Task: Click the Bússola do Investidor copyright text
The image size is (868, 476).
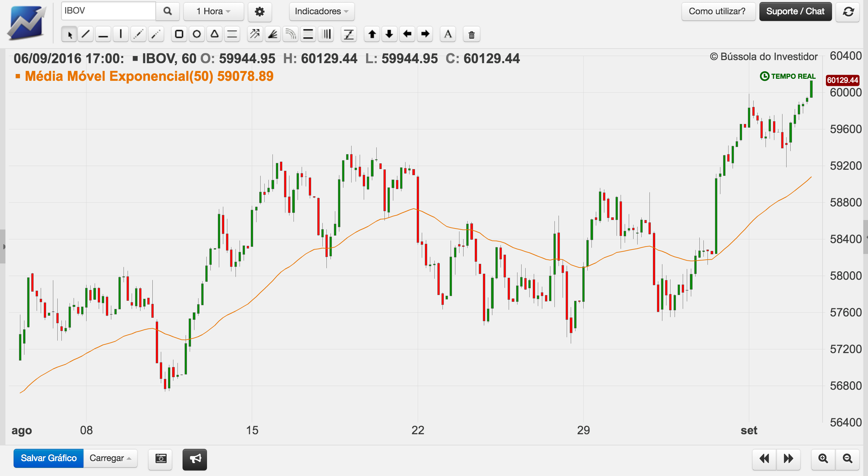Action: (764, 57)
